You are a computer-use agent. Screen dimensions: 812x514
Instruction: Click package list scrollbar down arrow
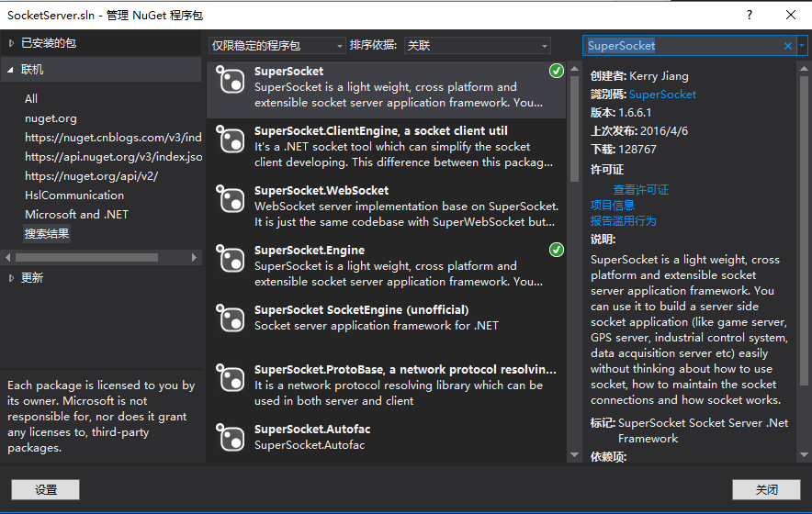[574, 455]
